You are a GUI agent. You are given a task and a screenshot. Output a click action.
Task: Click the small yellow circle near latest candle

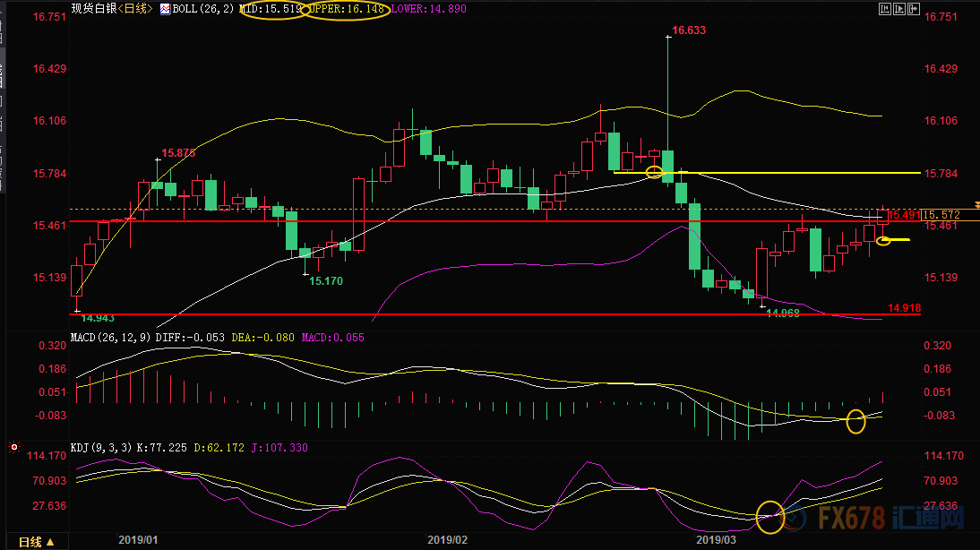(x=883, y=240)
